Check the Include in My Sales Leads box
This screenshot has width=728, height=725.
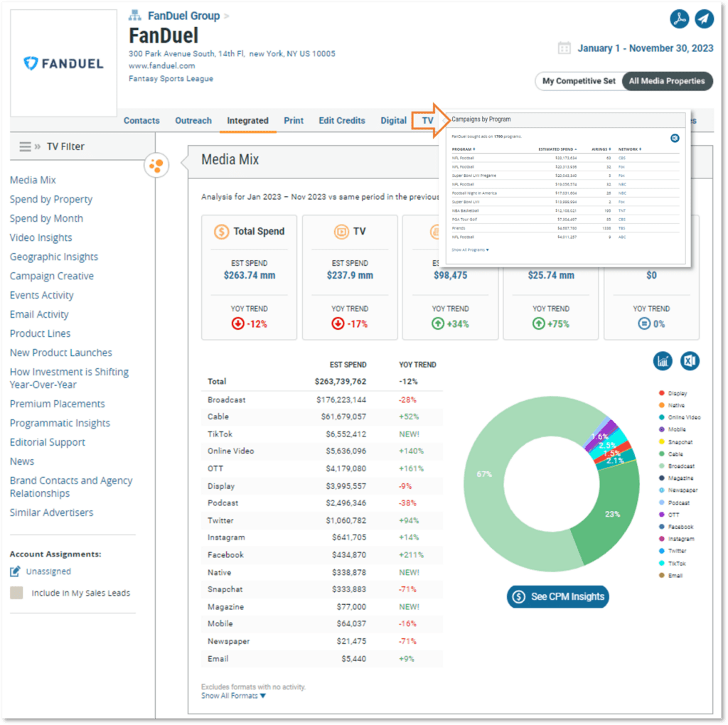coord(16,593)
